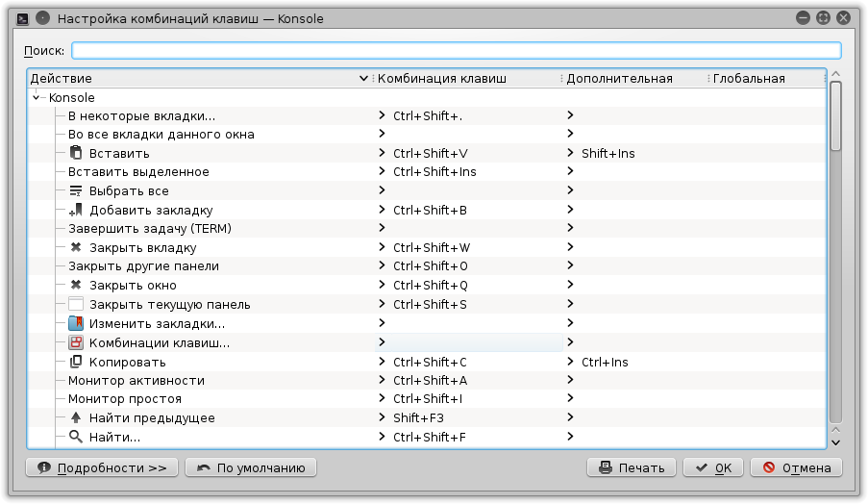
Task: Open the Подробности >> details button
Action: 102,467
